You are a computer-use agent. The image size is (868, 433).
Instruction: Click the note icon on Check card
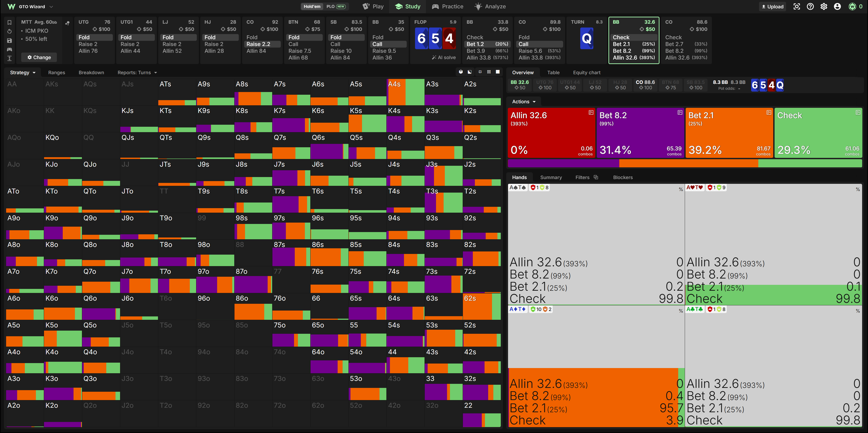coord(858,113)
